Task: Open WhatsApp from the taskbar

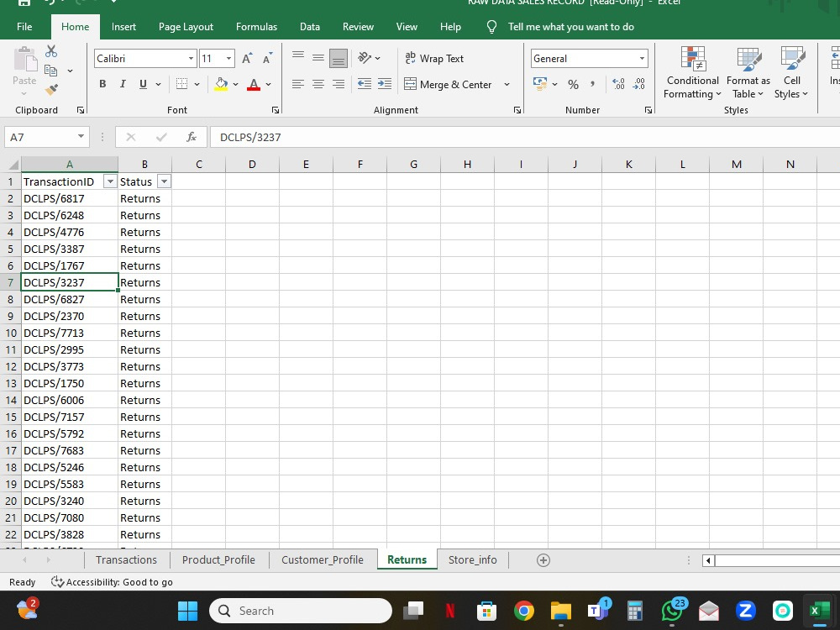Action: pyautogui.click(x=673, y=611)
